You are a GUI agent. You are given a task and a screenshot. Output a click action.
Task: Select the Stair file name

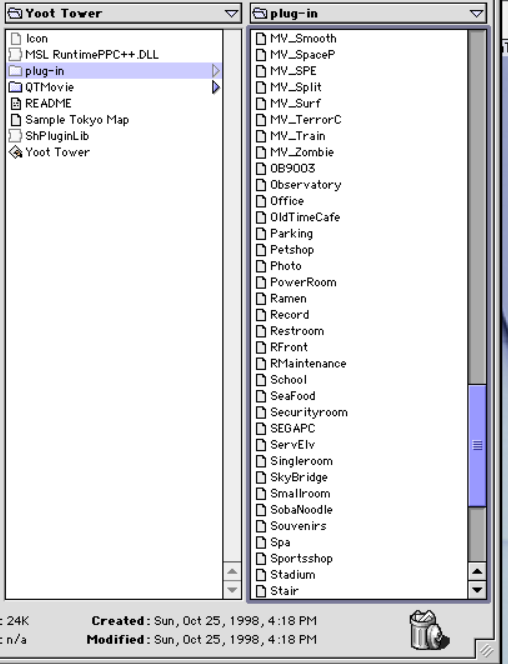(x=284, y=591)
